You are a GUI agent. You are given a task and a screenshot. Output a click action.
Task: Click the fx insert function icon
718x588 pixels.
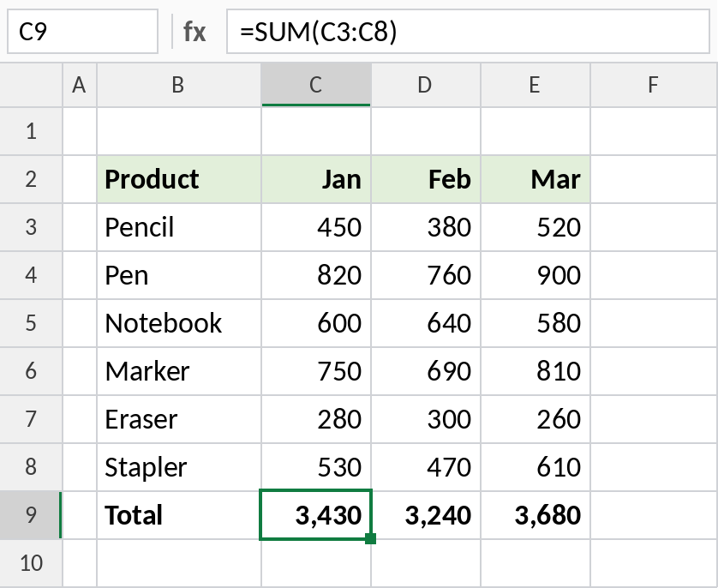point(194,32)
